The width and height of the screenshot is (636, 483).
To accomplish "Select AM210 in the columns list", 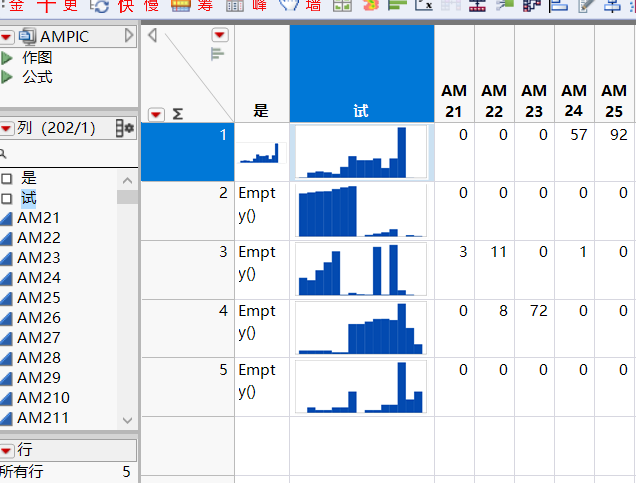I will 43,398.
